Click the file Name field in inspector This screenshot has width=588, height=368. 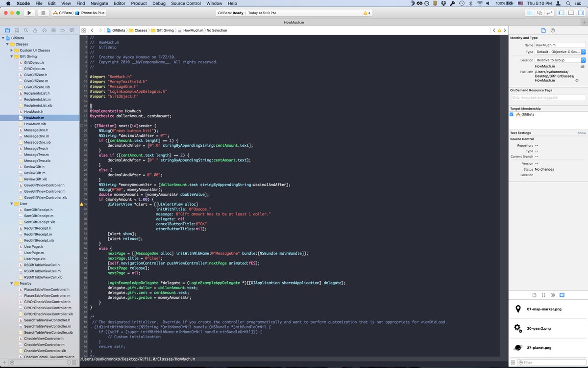tap(560, 45)
